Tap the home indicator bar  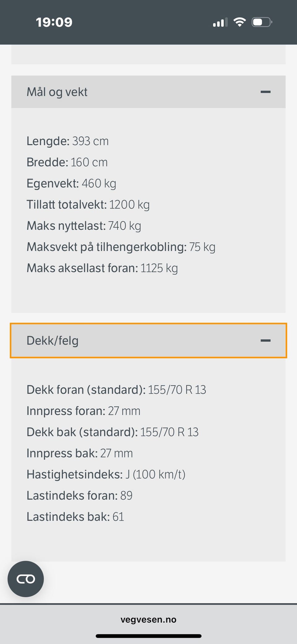(x=148, y=636)
